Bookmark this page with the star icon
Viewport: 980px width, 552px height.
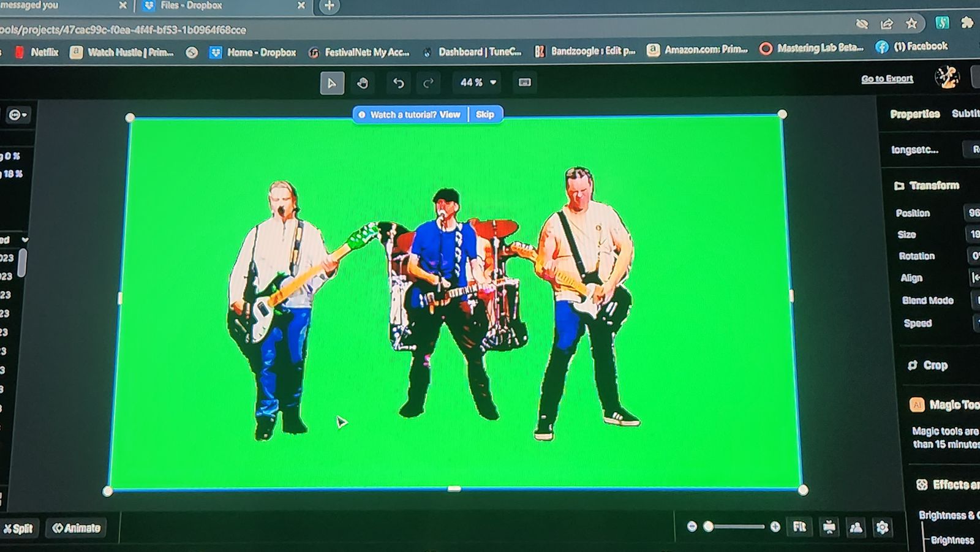[x=911, y=24]
